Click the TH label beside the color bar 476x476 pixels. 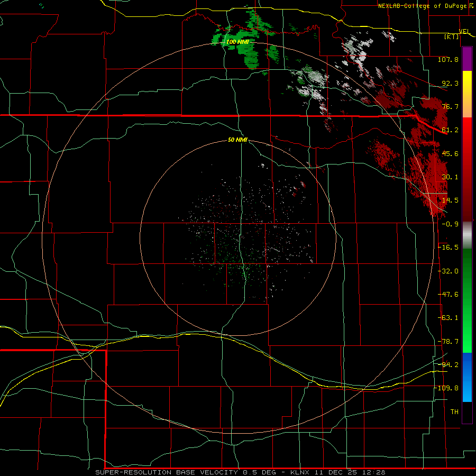point(454,412)
